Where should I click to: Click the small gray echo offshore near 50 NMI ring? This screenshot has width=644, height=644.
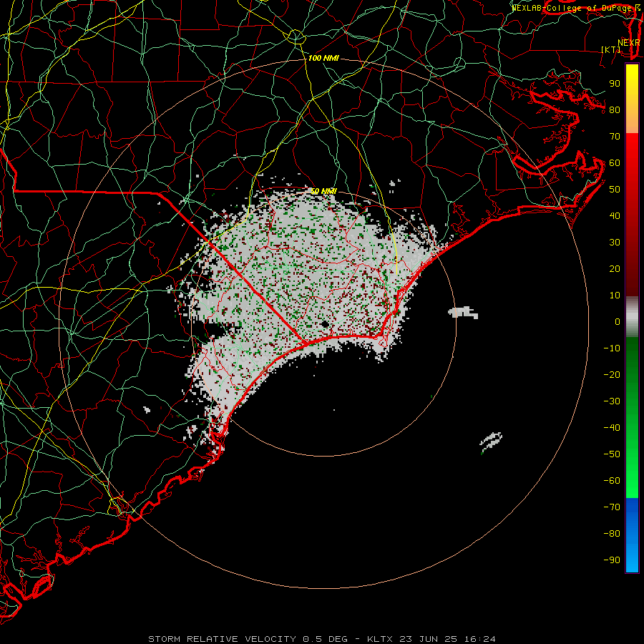tap(463, 313)
